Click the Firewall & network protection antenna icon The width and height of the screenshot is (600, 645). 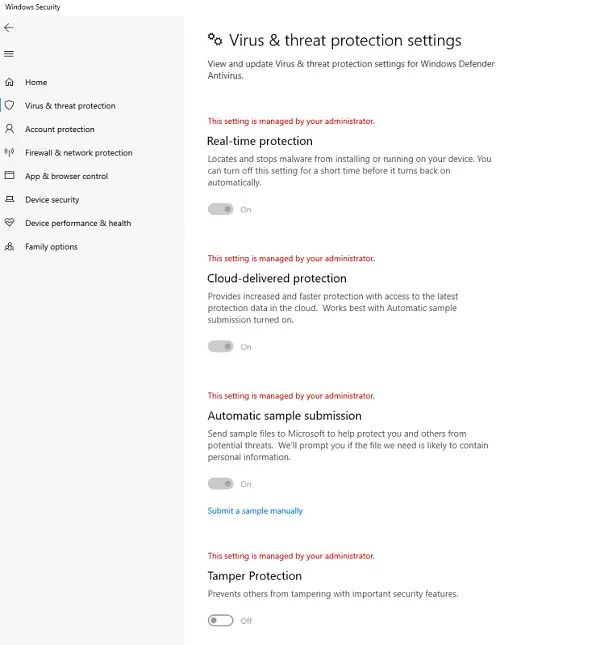coord(9,153)
